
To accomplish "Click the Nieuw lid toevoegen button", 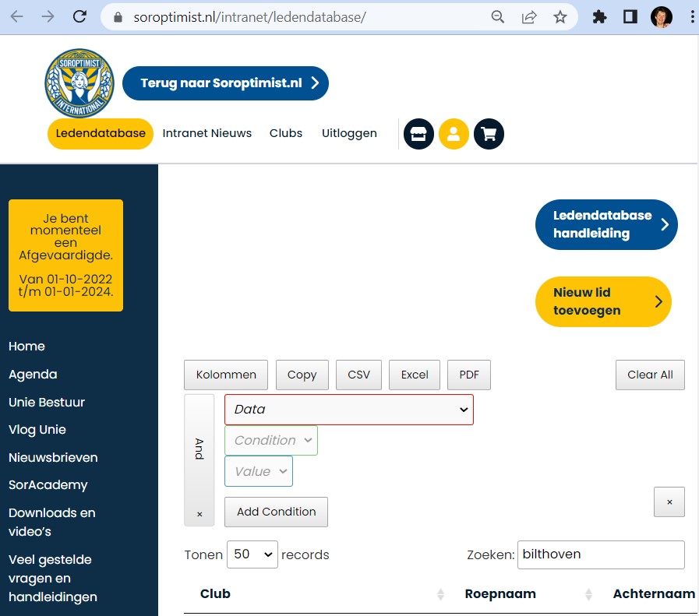I will tap(602, 301).
